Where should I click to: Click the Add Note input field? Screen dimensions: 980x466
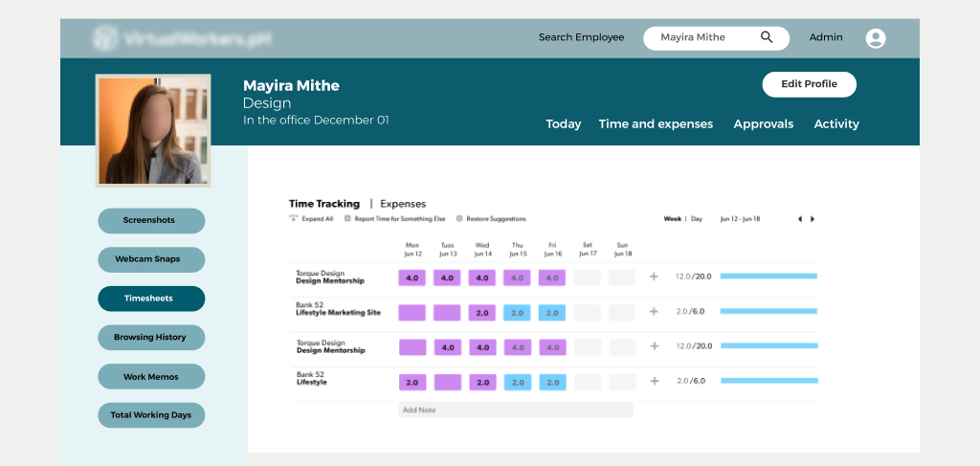coord(515,410)
